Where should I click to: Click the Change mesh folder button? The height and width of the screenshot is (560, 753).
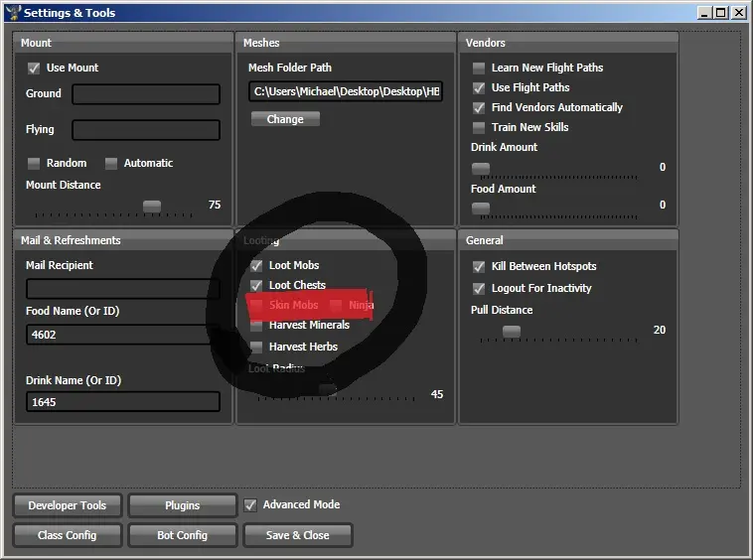(285, 119)
